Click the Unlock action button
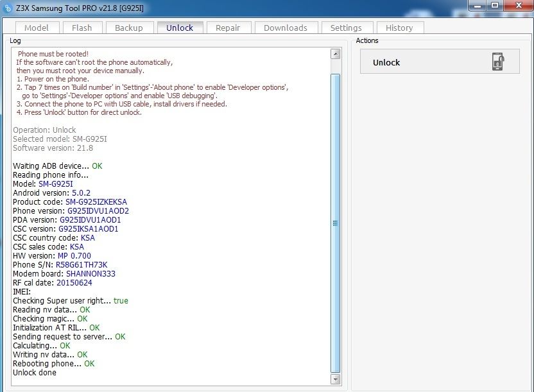Screen dimensions: 534x392 440,62
